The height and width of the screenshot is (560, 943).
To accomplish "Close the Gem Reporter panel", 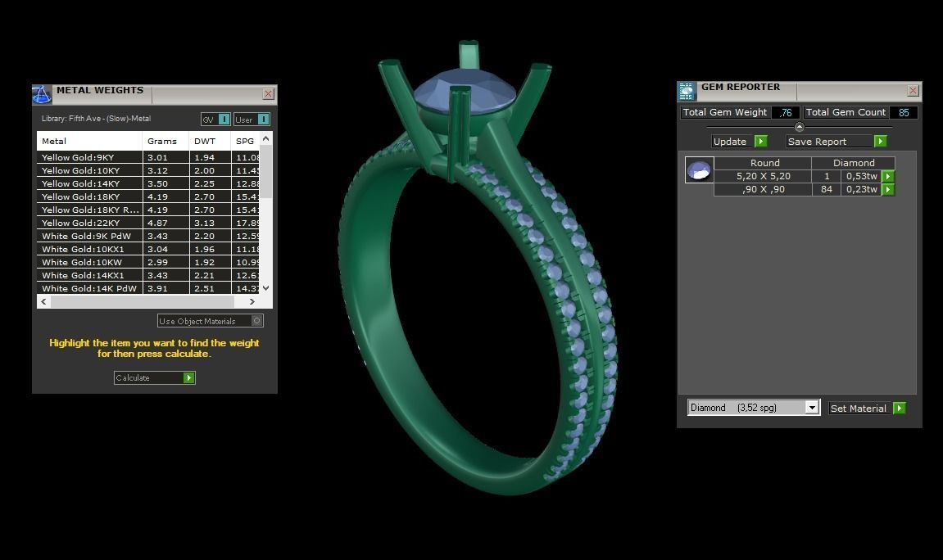I will click(x=913, y=90).
